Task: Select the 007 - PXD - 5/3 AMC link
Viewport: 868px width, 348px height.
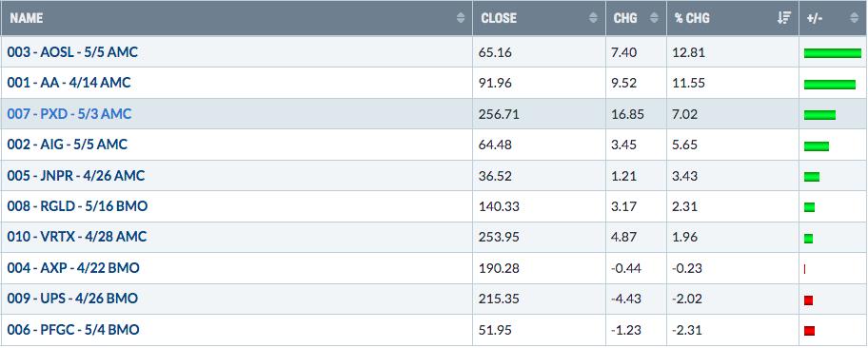Action: click(69, 114)
